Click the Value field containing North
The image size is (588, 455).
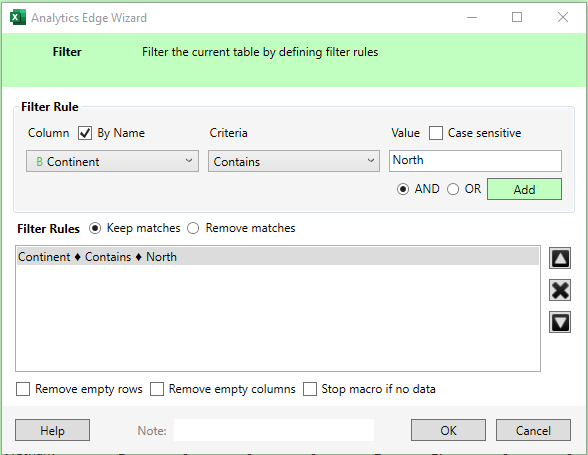pyautogui.click(x=475, y=161)
